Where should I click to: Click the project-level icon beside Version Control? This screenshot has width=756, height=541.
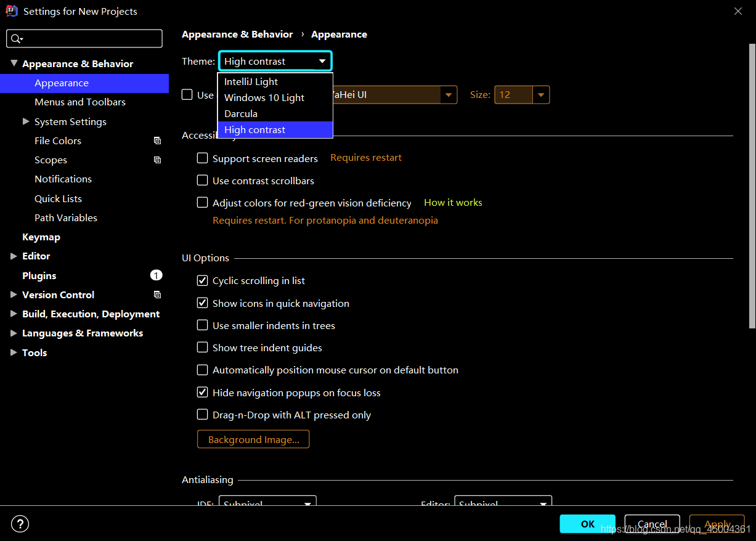[x=157, y=295]
